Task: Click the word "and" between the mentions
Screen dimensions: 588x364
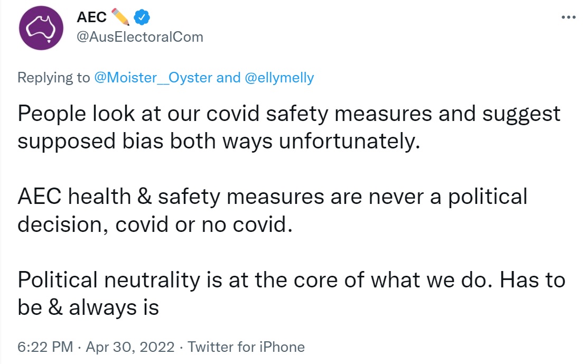Action: [228, 78]
